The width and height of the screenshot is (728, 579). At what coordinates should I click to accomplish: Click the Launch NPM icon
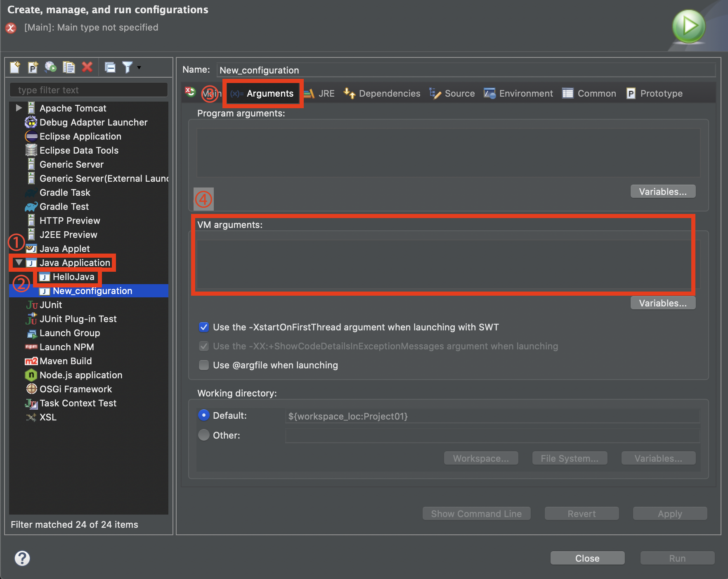[x=31, y=347]
